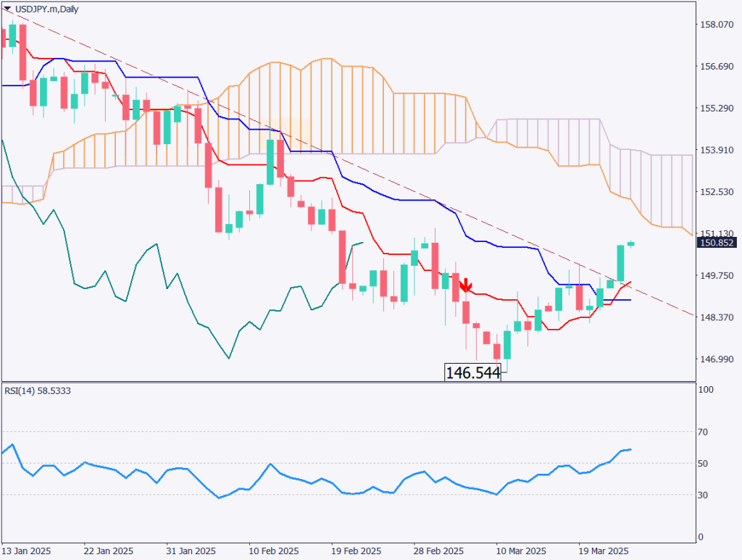Click the 10 Feb 2025 date label
This screenshot has width=742, height=560.
click(x=273, y=549)
